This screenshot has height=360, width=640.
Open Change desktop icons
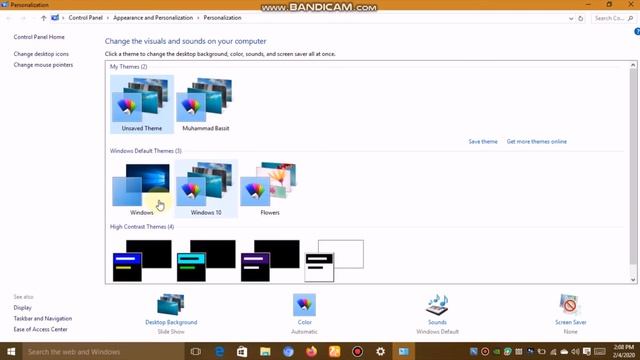(x=41, y=54)
